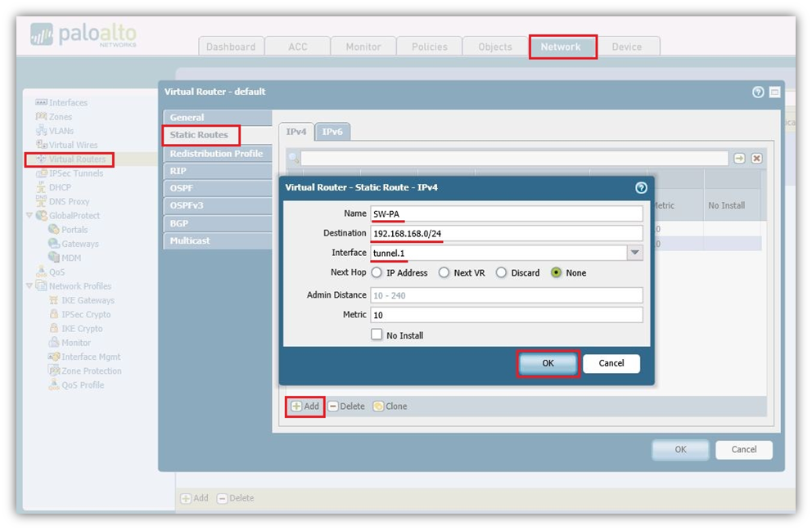Open the Policies top tab
812x530 pixels.
coord(430,47)
